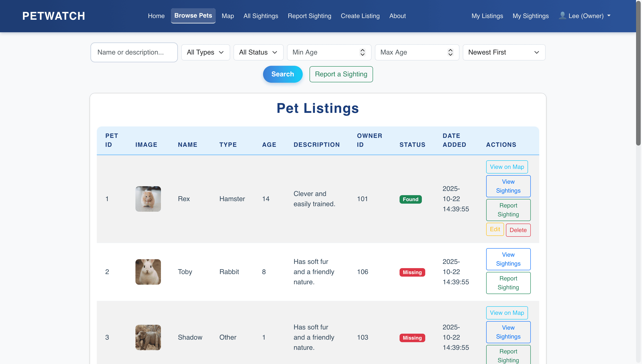642x364 pixels.
Task: Open the All Types filter dropdown
Action: [x=206, y=52]
